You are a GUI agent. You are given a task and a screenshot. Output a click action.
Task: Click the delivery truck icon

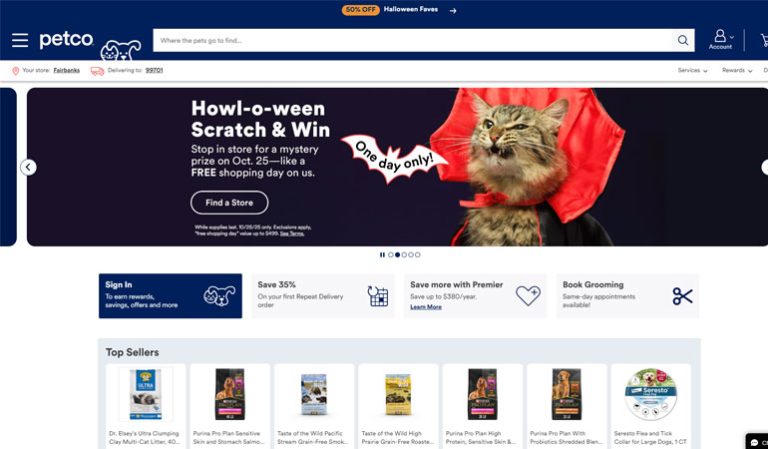click(97, 71)
